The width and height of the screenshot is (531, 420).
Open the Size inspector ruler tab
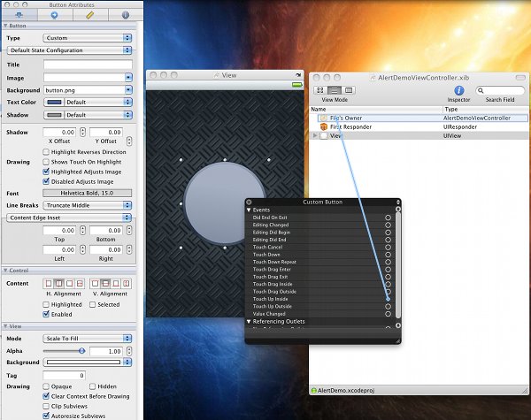[x=90, y=15]
